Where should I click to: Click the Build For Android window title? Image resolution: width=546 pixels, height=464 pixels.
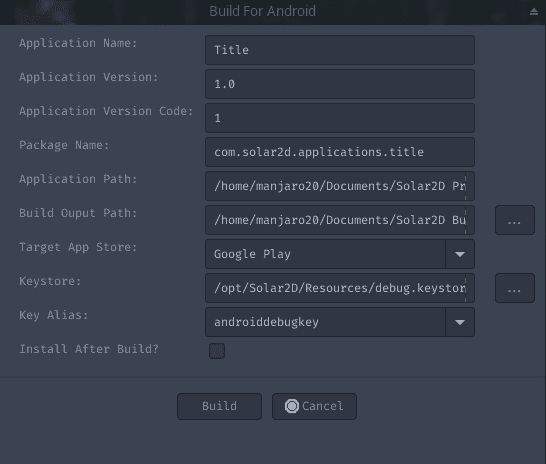[263, 11]
